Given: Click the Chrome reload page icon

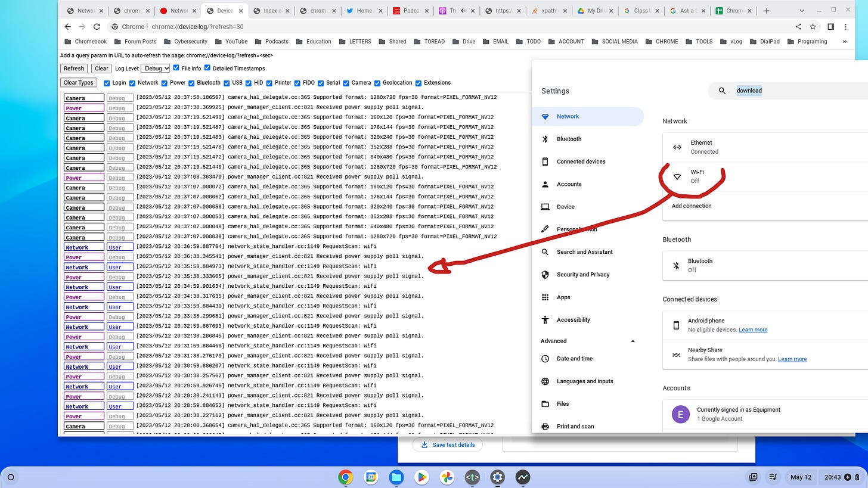Looking at the screenshot, I should [x=97, y=27].
